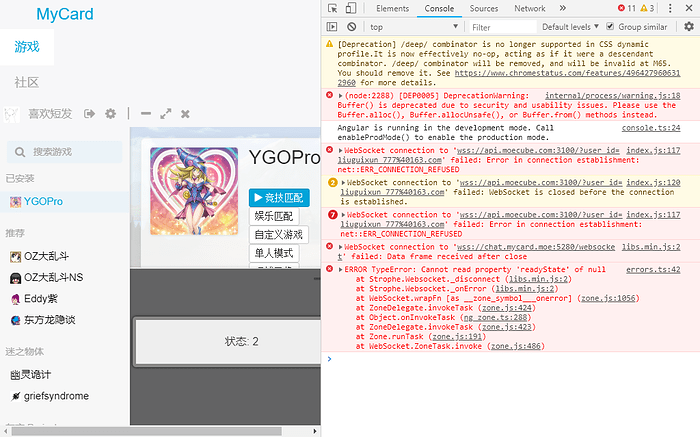The width and height of the screenshot is (700, 437).
Task: Open index.js:120 source link
Action: 653,183
